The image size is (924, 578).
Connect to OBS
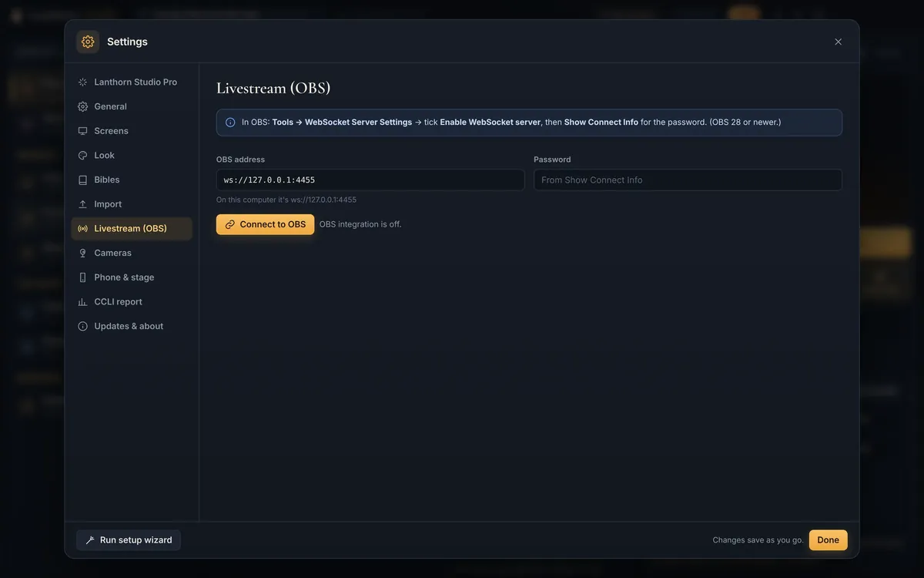(x=265, y=224)
